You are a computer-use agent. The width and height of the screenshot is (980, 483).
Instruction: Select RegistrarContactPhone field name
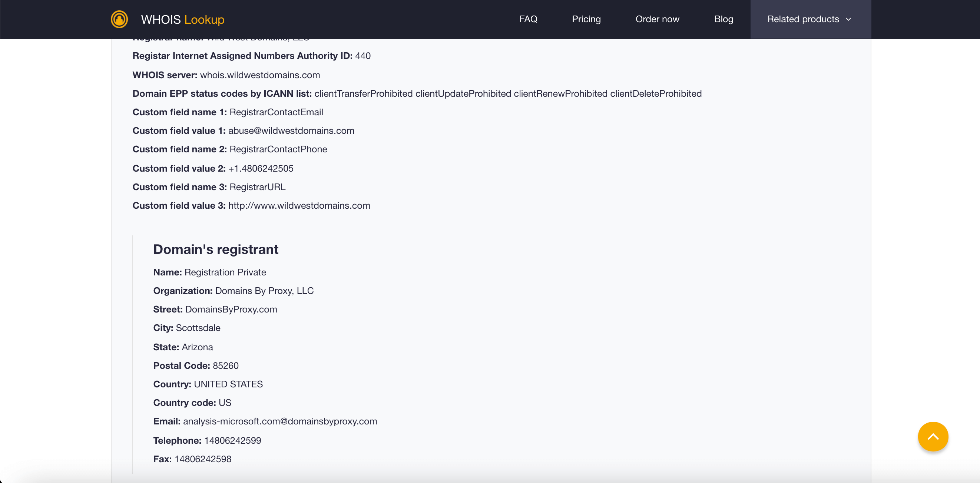coord(278,149)
